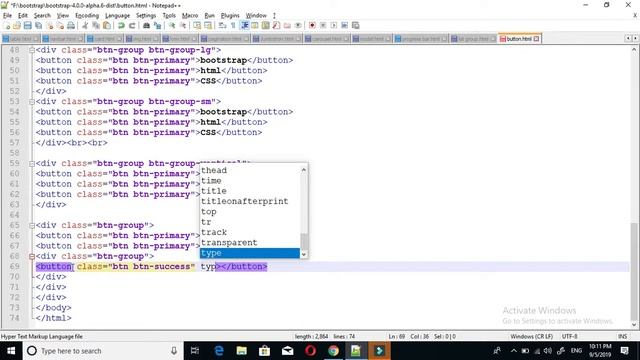
Task: Click the 'Type here to search' box
Action: pos(102,351)
